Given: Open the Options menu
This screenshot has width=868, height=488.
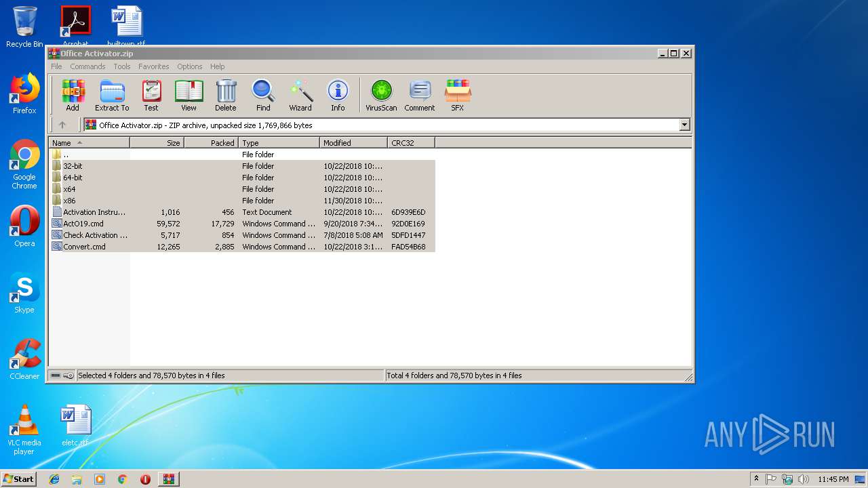Looking at the screenshot, I should click(190, 66).
